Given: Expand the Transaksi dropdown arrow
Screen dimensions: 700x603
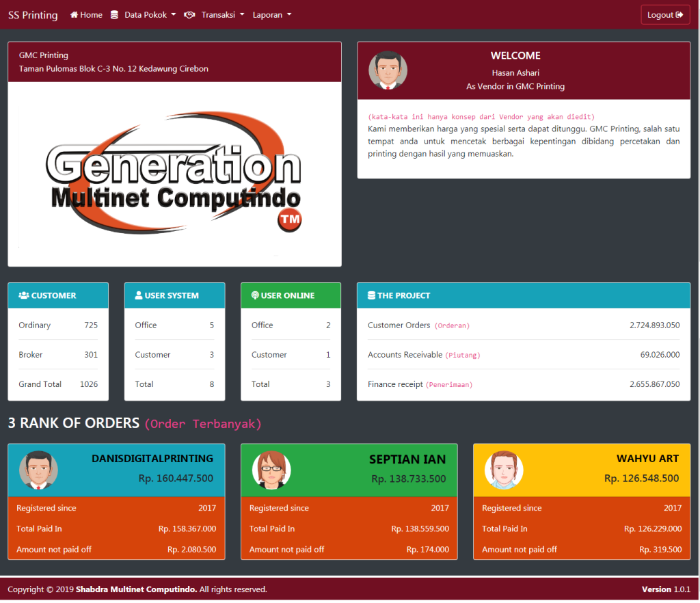Looking at the screenshot, I should point(242,15).
